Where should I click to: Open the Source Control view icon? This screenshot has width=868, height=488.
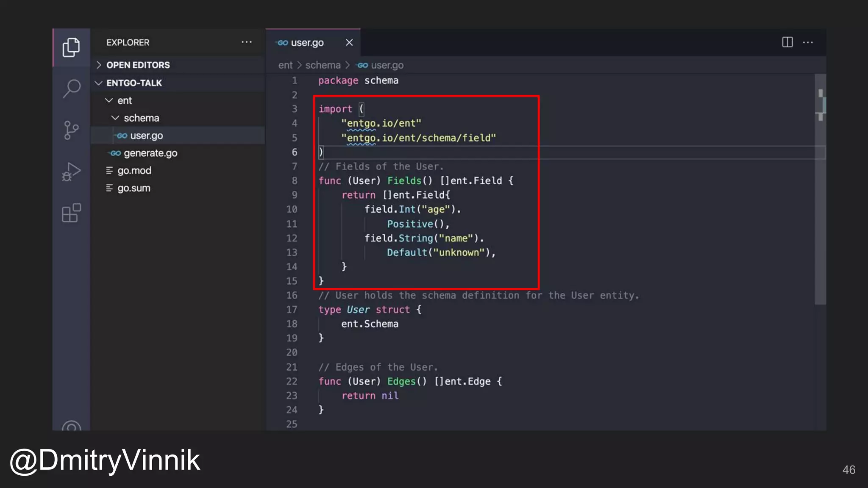click(x=71, y=130)
